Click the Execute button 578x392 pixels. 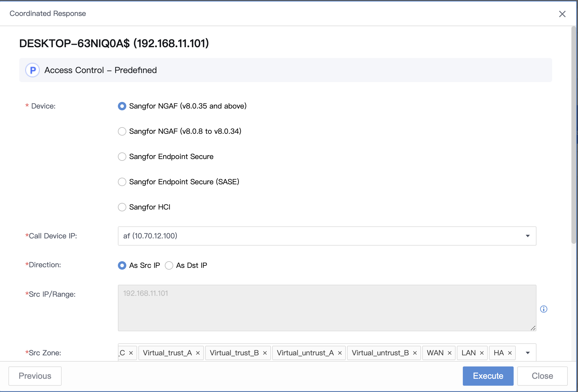(488, 376)
